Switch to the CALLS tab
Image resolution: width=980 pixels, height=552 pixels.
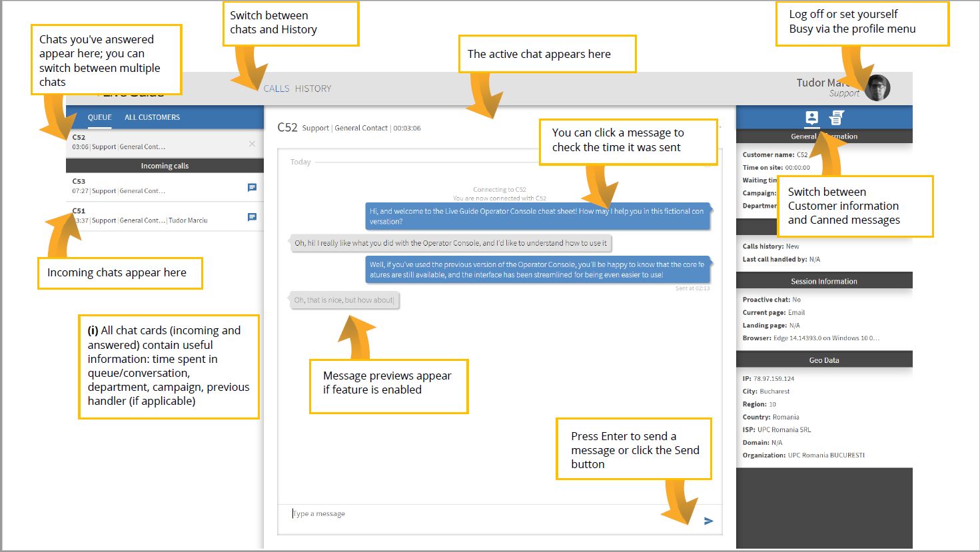point(276,88)
